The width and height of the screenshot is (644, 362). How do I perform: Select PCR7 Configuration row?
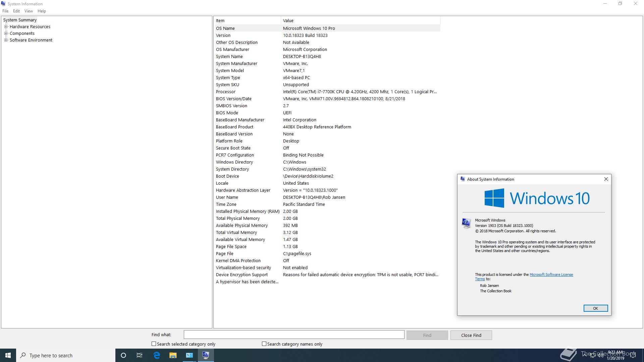pos(327,155)
